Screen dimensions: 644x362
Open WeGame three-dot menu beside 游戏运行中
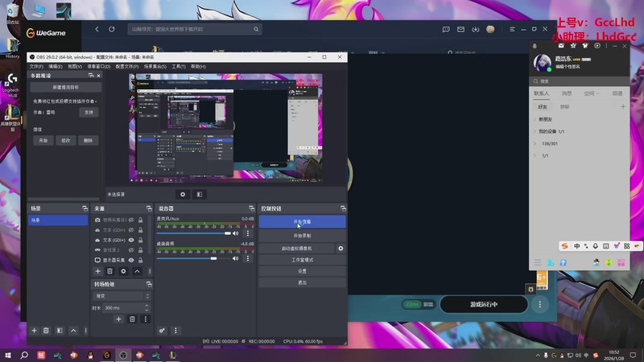[x=539, y=305]
